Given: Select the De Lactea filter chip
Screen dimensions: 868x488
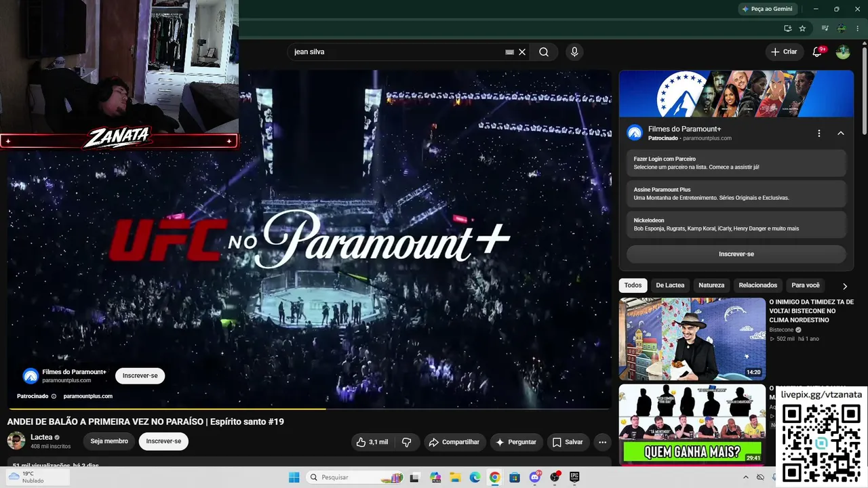Looking at the screenshot, I should [x=670, y=285].
